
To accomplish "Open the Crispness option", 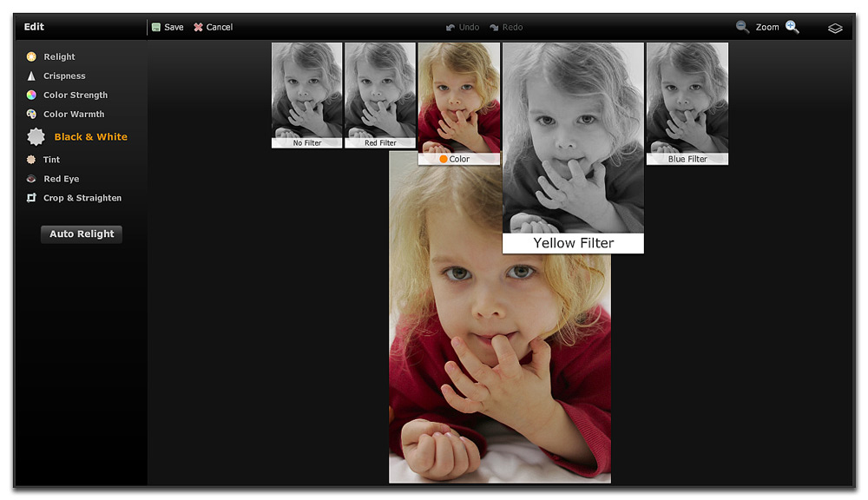I will coord(64,76).
